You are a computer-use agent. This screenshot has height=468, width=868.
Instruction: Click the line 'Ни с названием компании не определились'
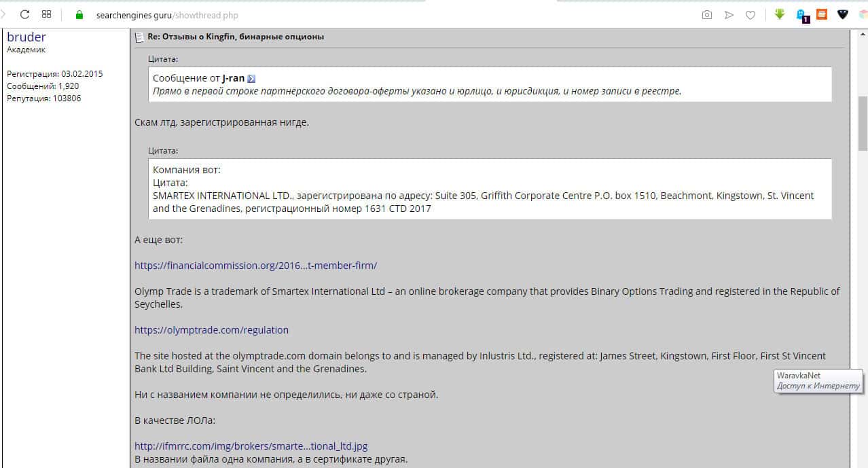(x=286, y=395)
